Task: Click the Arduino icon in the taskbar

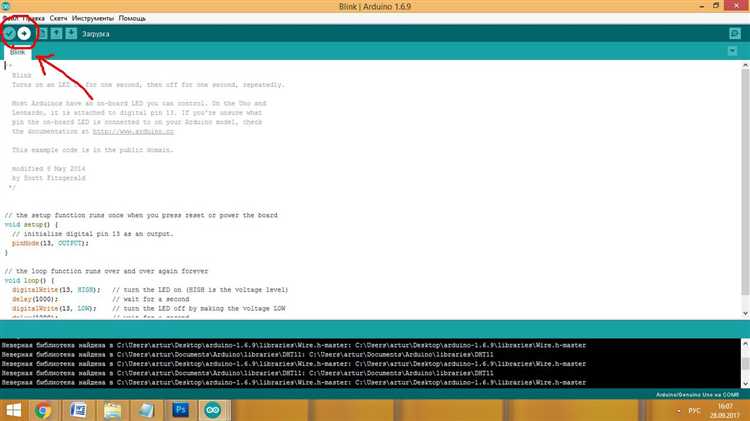Action: point(213,410)
